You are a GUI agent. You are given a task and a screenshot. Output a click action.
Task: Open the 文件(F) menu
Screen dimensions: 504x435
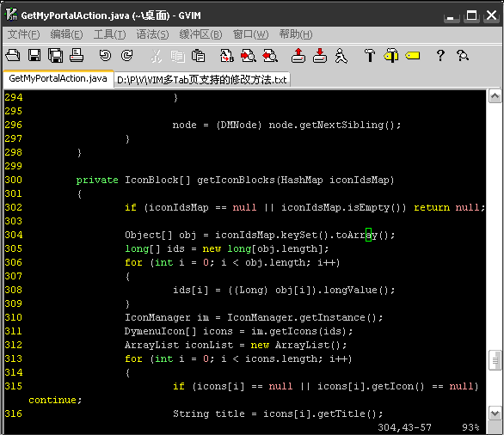coord(23,34)
